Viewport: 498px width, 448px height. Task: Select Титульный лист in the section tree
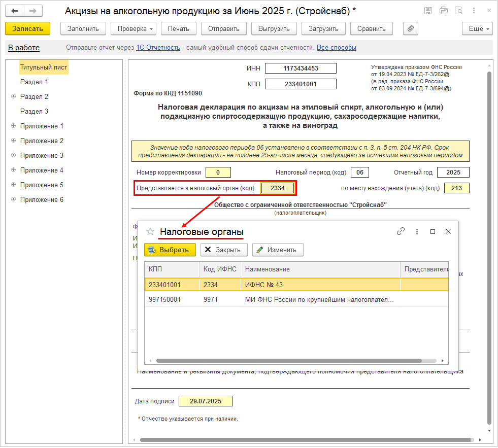point(44,67)
